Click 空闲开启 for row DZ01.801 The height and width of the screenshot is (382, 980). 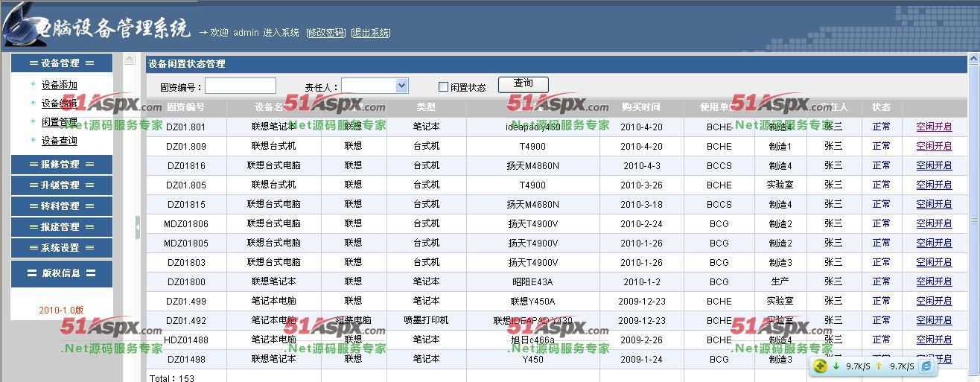[934, 127]
